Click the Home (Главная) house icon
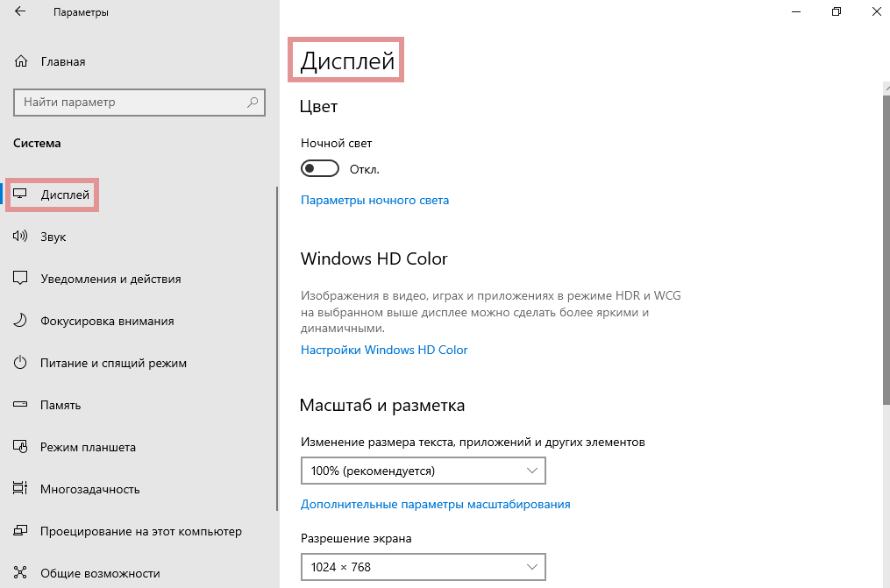This screenshot has height=588, width=890. [21, 62]
